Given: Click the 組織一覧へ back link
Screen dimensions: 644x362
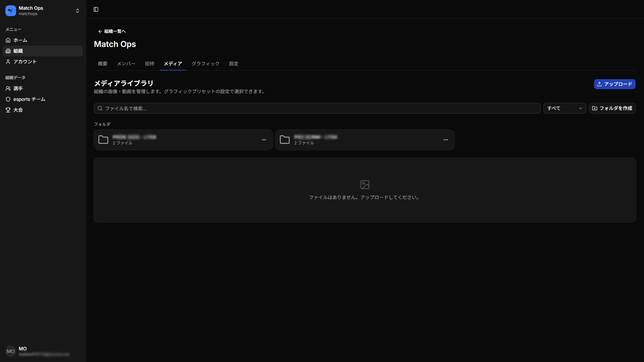Looking at the screenshot, I should [112, 31].
